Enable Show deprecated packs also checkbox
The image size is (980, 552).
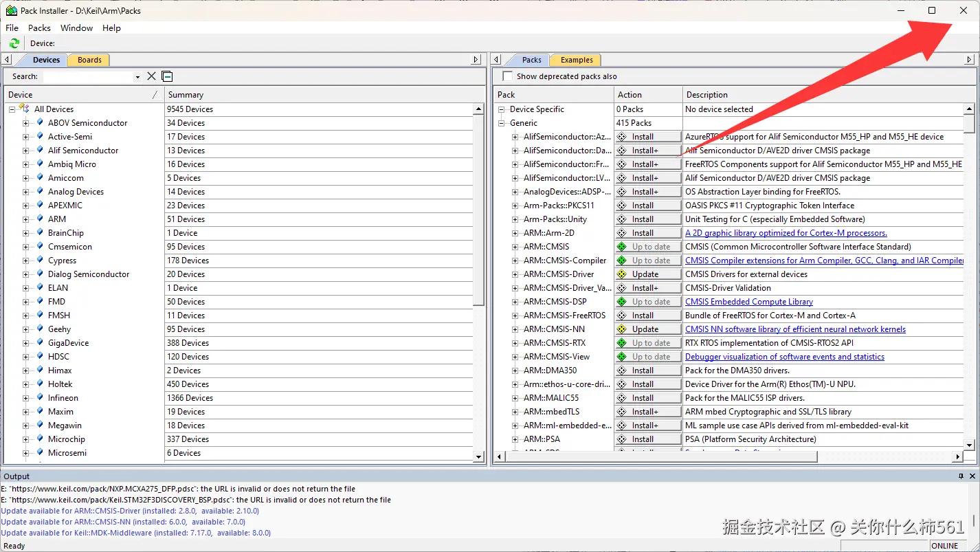click(508, 76)
